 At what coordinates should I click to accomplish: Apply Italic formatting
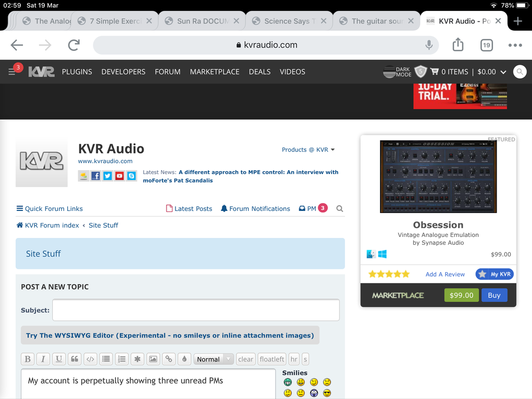tap(43, 359)
